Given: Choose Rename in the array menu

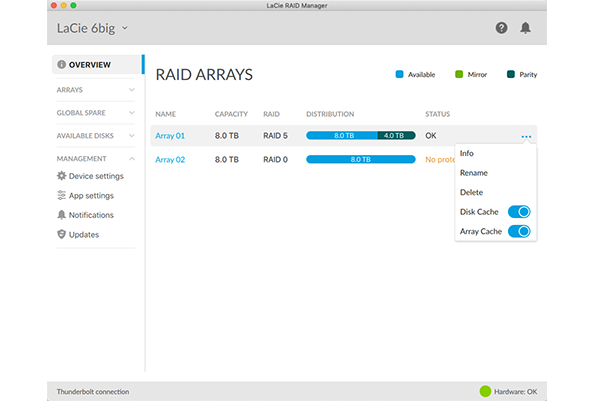Looking at the screenshot, I should (474, 173).
